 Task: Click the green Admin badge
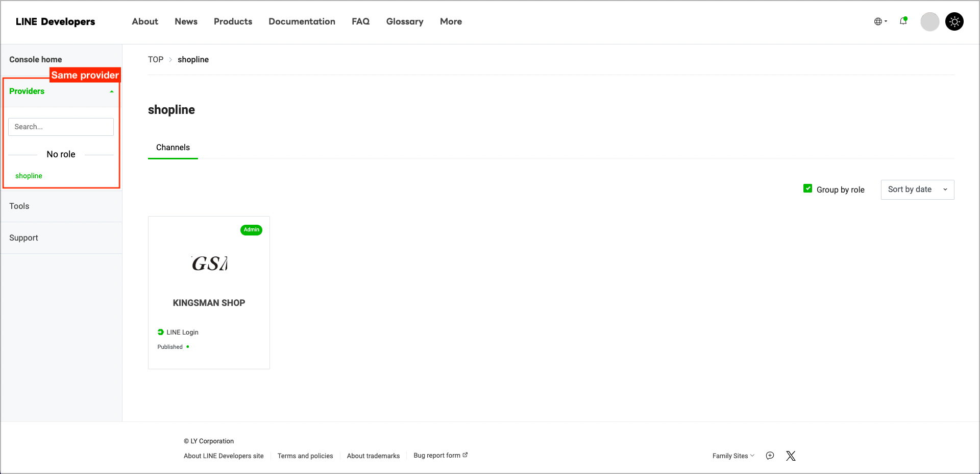pos(251,230)
